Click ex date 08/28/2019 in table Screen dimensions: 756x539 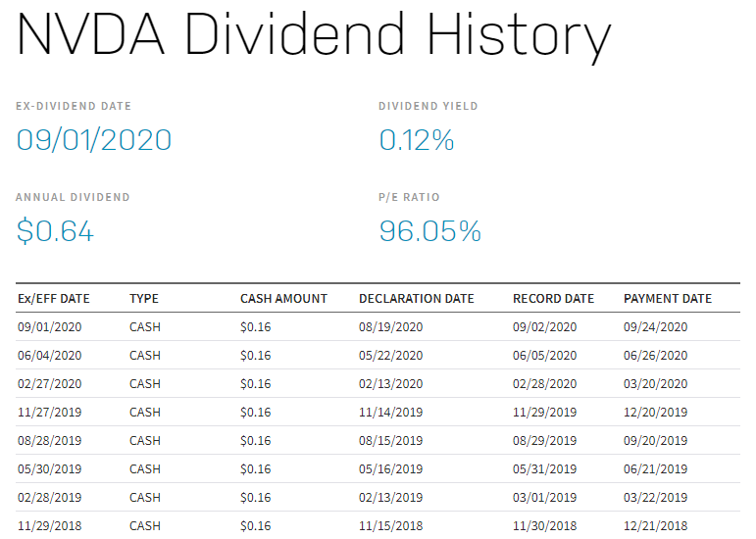pos(50,441)
